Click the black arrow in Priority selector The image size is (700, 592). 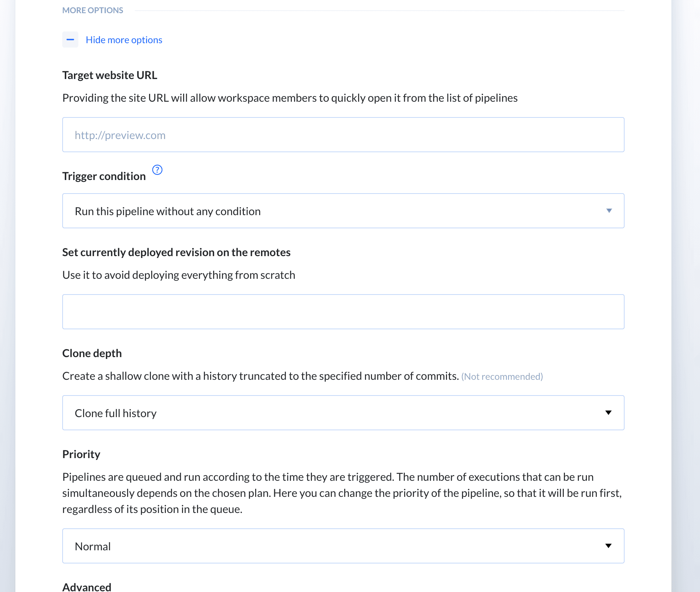pos(608,546)
